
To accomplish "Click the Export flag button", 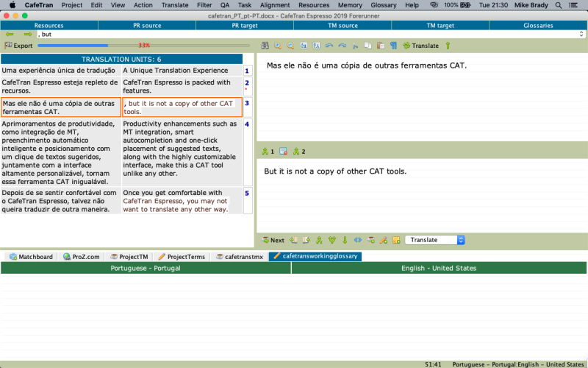I will click(18, 46).
